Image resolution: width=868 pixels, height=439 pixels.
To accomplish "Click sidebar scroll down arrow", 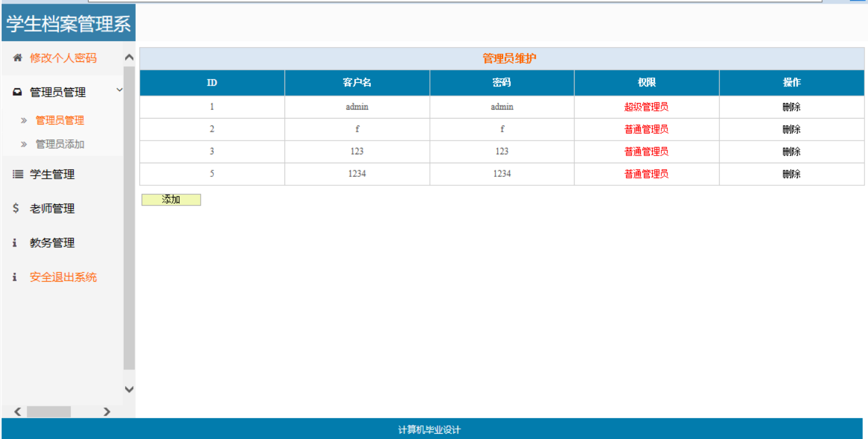I will (129, 389).
